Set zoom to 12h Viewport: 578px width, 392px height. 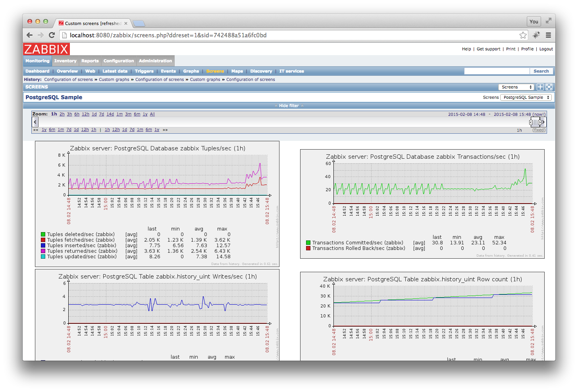click(85, 114)
